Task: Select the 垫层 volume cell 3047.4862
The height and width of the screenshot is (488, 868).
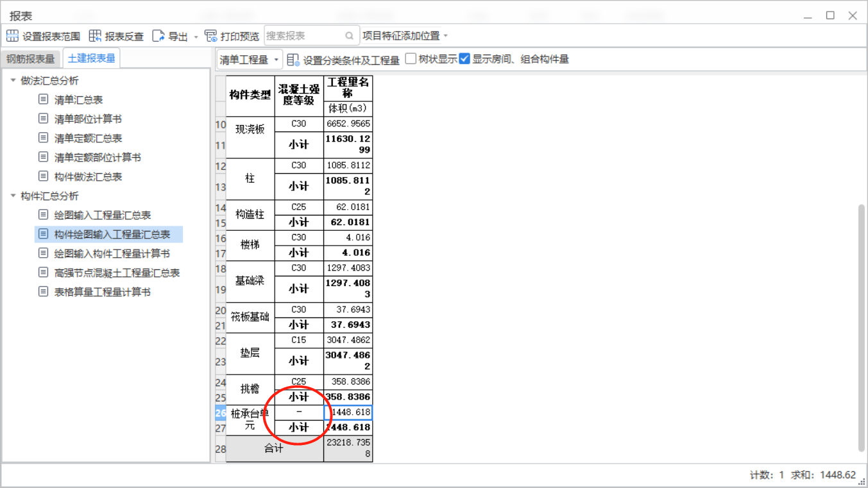Action: click(x=348, y=341)
